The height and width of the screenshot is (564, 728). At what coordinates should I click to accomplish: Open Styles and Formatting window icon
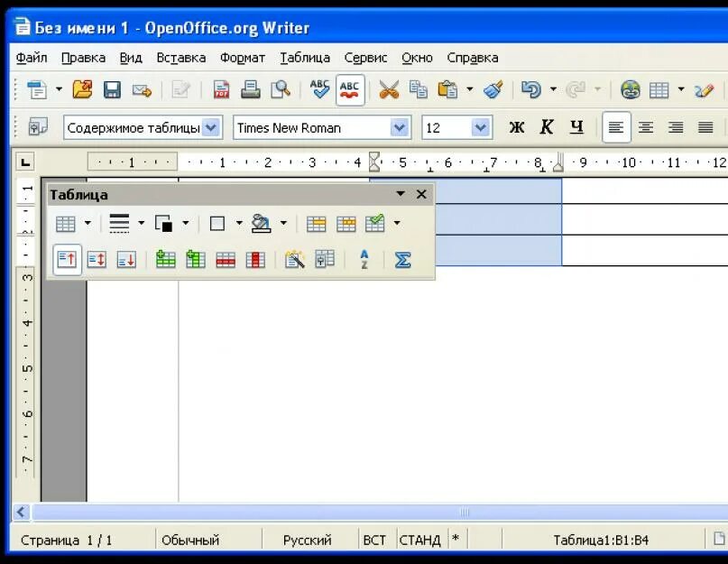pos(38,126)
